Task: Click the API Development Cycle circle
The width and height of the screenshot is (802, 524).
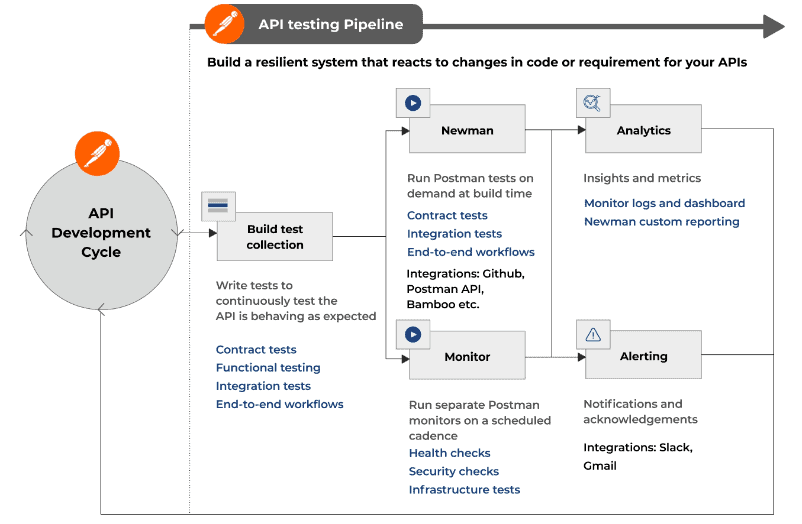Action: coord(101,233)
